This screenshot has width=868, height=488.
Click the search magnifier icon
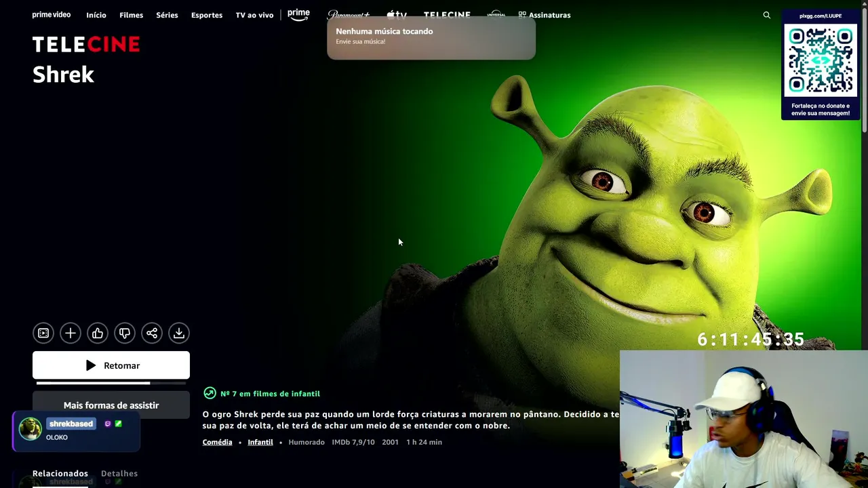(767, 15)
